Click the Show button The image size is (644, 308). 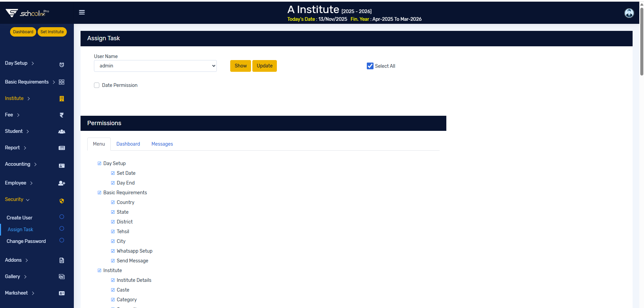(241, 66)
